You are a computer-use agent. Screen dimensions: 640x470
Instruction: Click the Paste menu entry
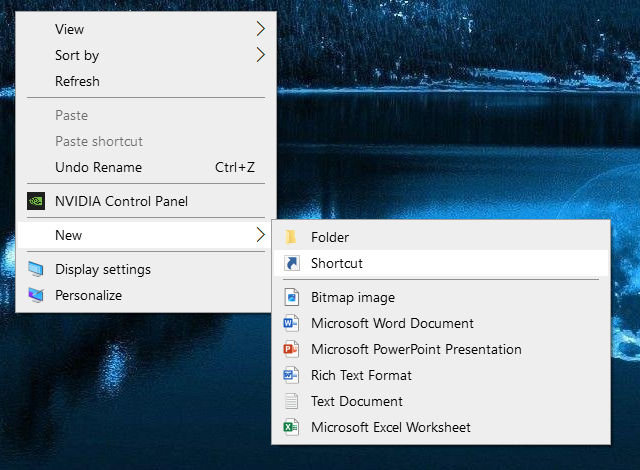click(x=71, y=115)
